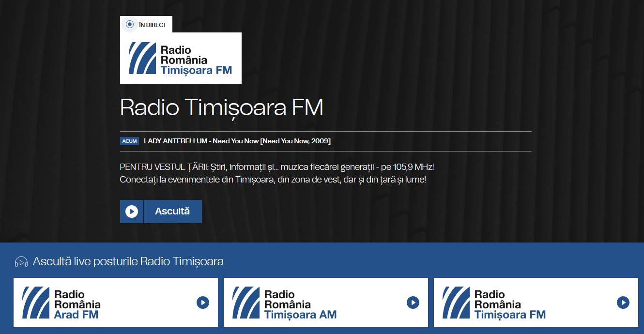Viewport: 644px width, 334px height.
Task: Click the wave emblem in the top logo
Action: click(x=142, y=58)
